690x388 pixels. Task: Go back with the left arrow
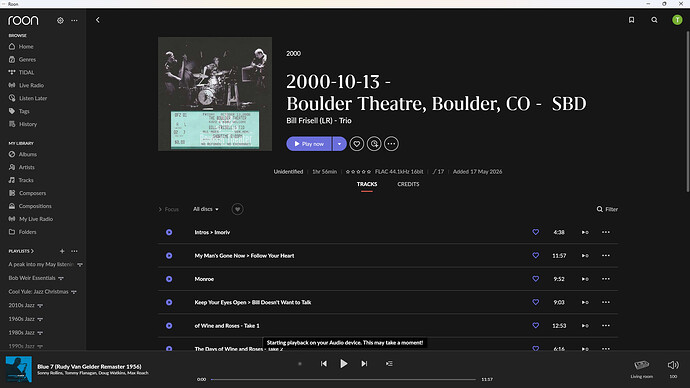pyautogui.click(x=98, y=20)
